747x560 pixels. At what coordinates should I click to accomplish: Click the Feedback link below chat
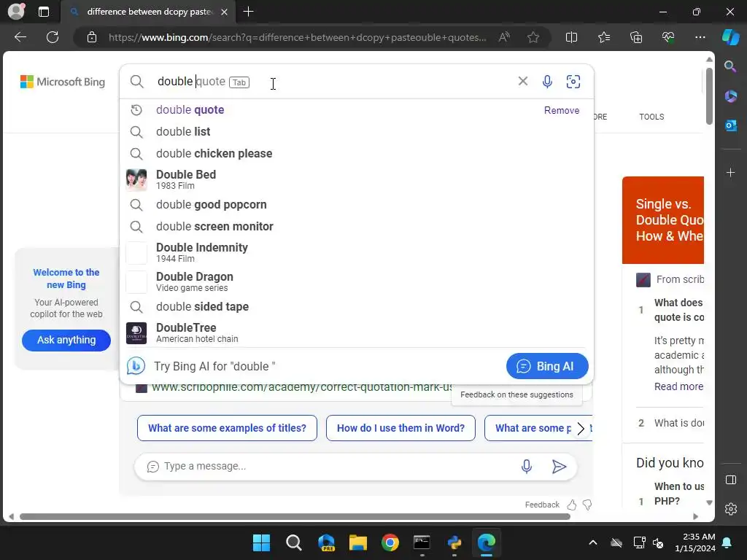coord(542,505)
